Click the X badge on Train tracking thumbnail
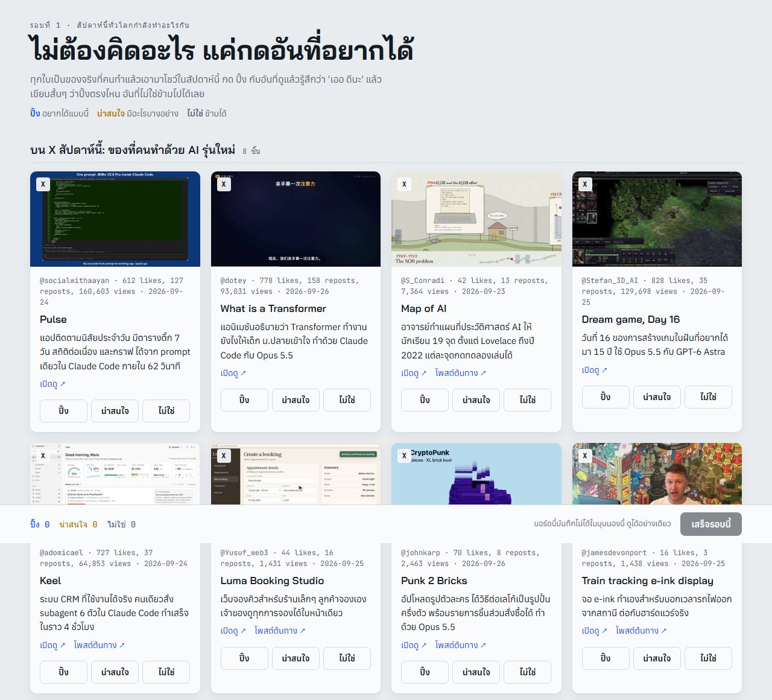This screenshot has height=700, width=772. coord(585,456)
